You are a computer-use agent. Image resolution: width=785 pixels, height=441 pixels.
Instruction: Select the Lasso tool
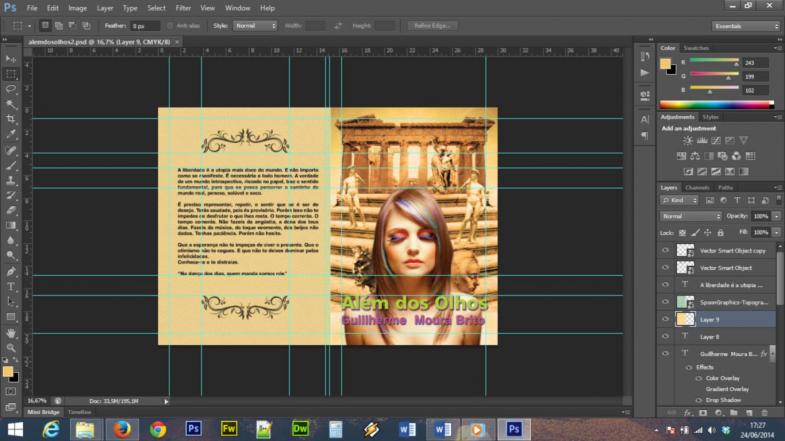click(11, 89)
